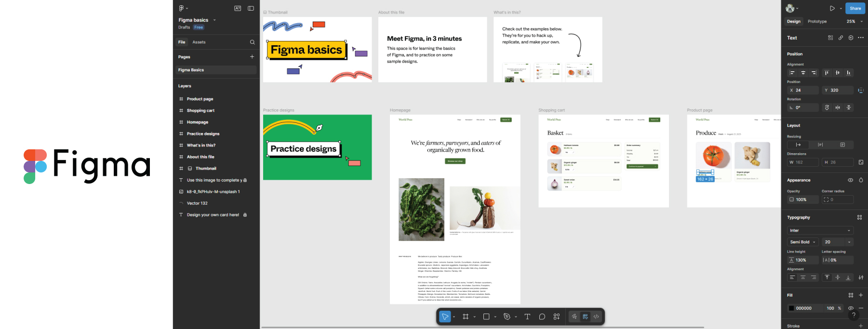Set vertical text align middle

[838, 277]
